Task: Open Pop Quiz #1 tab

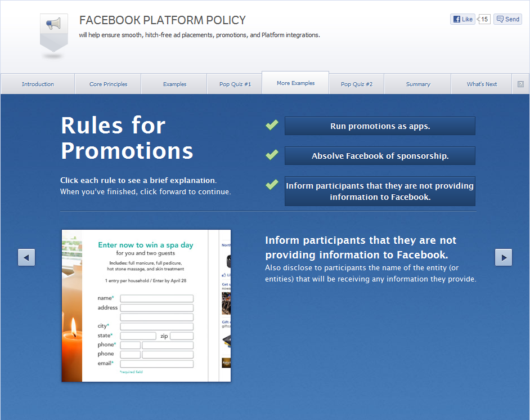Action: (235, 84)
